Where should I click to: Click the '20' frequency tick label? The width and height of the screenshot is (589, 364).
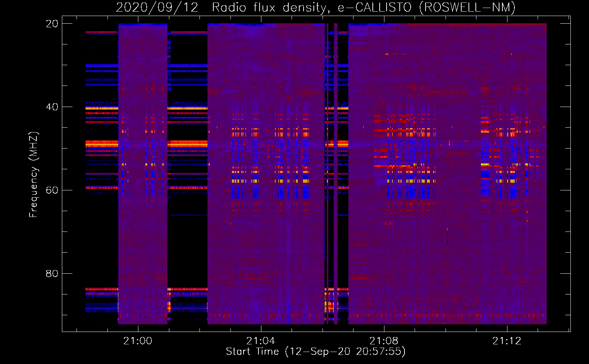(x=52, y=24)
